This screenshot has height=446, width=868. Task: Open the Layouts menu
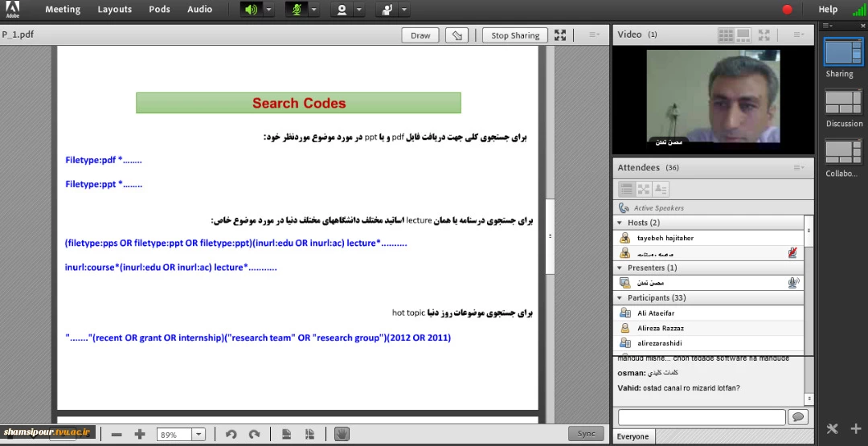tap(115, 10)
